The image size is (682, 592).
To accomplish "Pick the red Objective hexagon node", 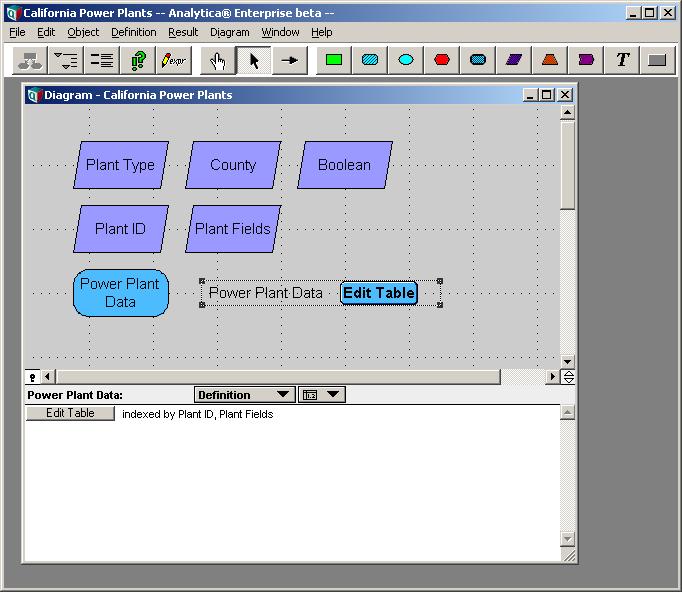I will click(x=442, y=60).
